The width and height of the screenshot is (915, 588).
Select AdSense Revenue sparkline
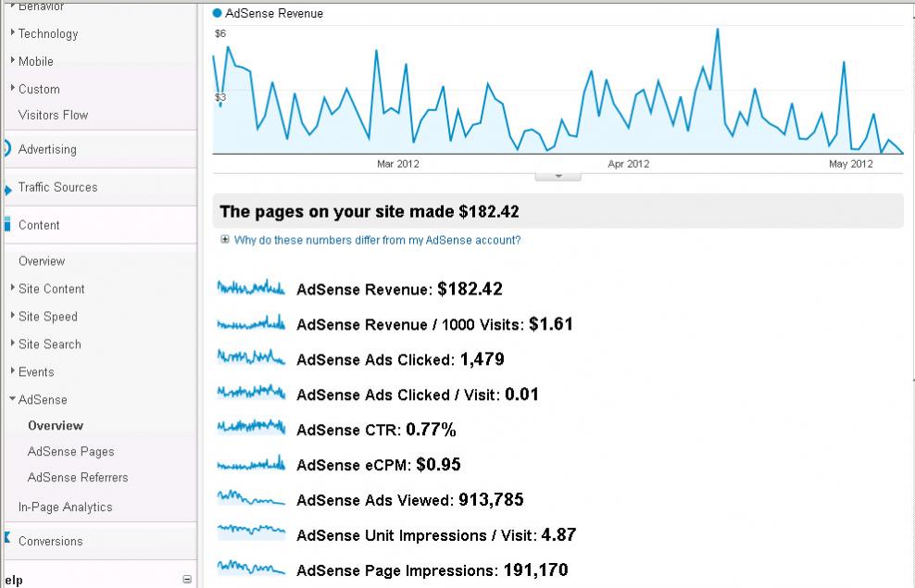251,288
